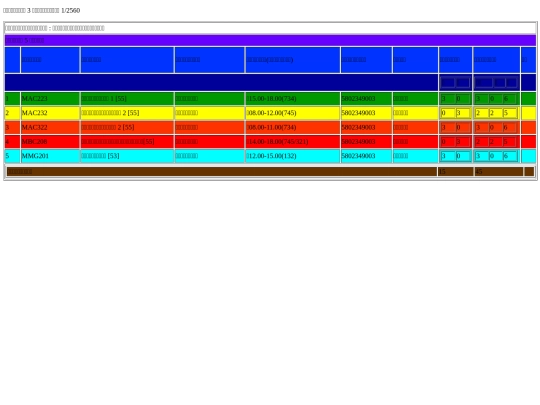The width and height of the screenshot is (540, 405).
Task: Click the course name ending "2 [55]" in MAC232 row
Action: [x=110, y=113]
